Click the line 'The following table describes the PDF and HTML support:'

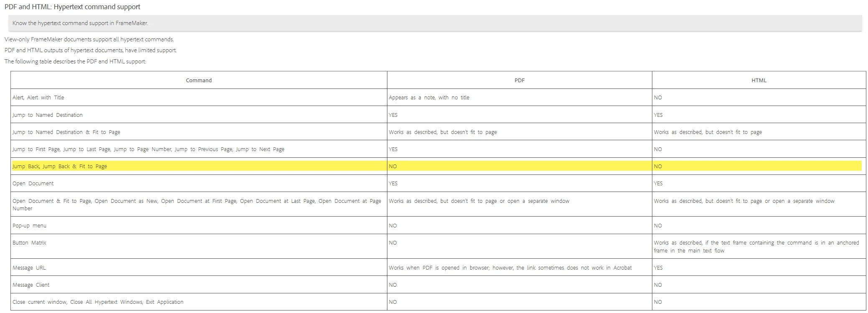pos(75,61)
